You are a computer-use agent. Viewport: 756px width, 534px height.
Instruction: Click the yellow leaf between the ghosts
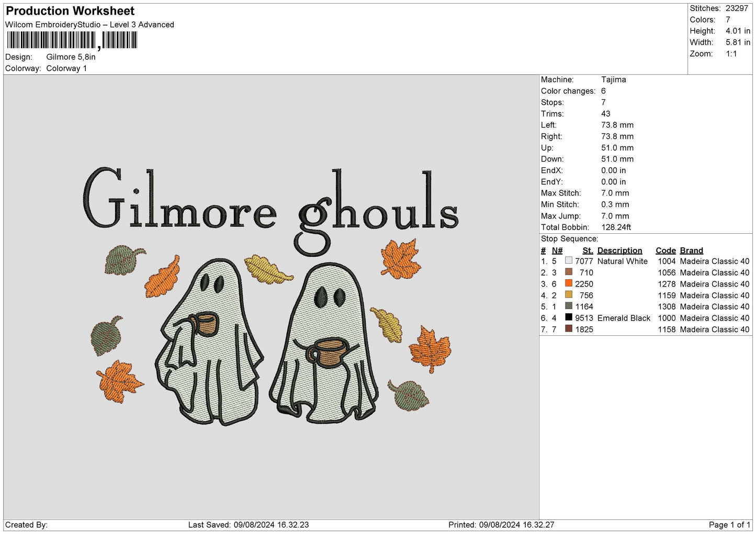coord(268,269)
